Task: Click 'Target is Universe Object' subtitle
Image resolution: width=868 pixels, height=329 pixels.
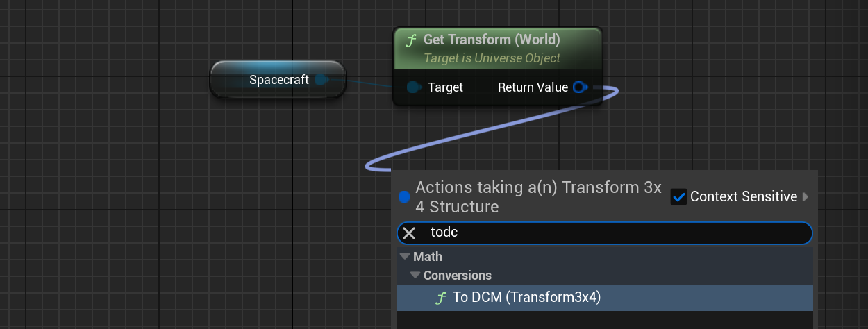Action: point(492,58)
